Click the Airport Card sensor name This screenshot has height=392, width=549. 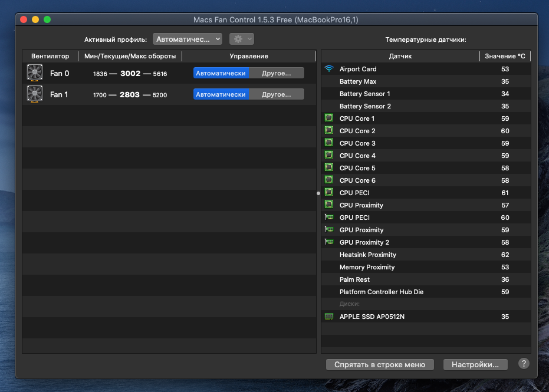point(358,69)
